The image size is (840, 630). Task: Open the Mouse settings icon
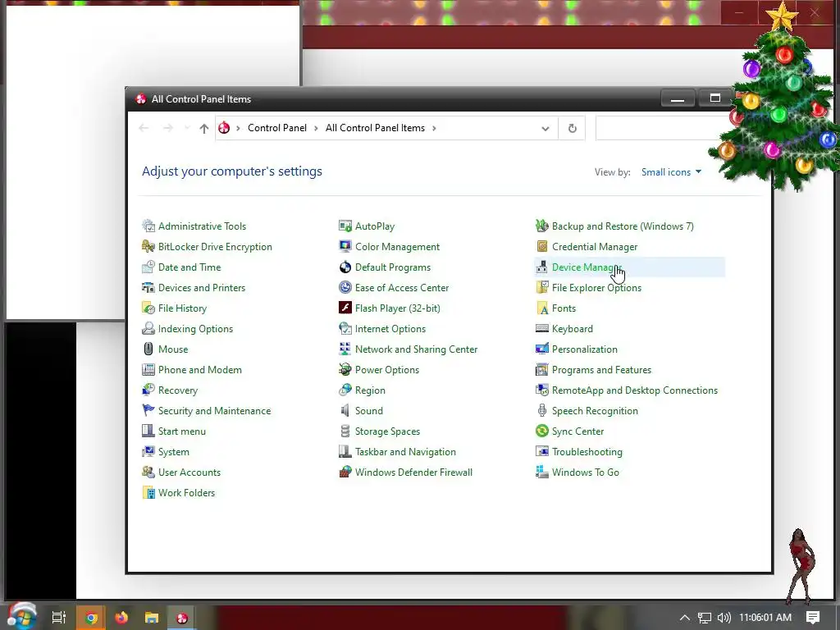[x=148, y=349]
